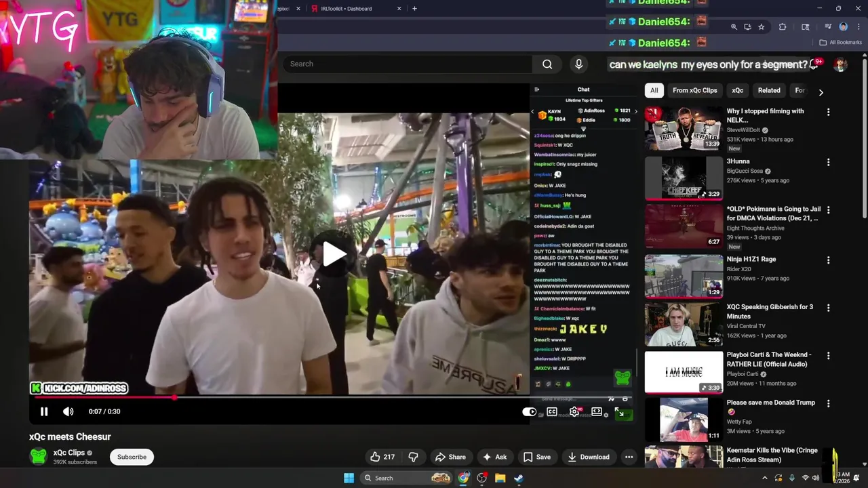Select the Related filter chip
This screenshot has width=868, height=488.
click(x=769, y=90)
